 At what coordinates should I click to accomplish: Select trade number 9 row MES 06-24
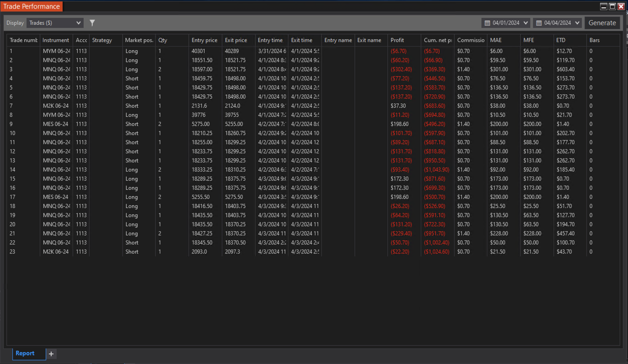click(x=55, y=124)
